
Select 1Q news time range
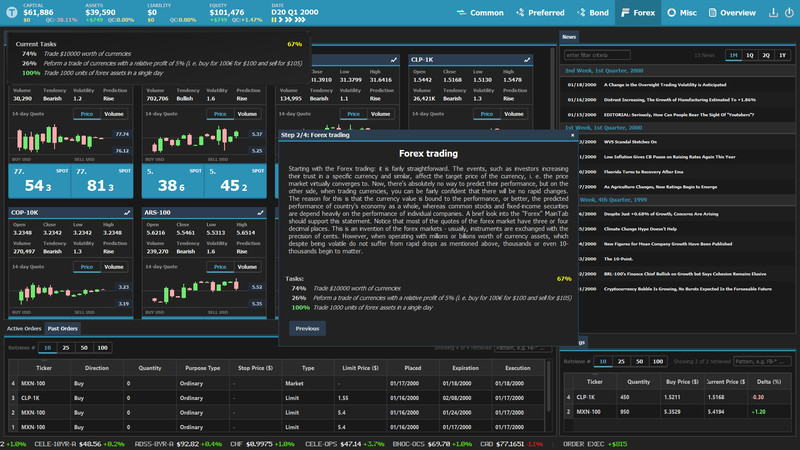coord(749,55)
